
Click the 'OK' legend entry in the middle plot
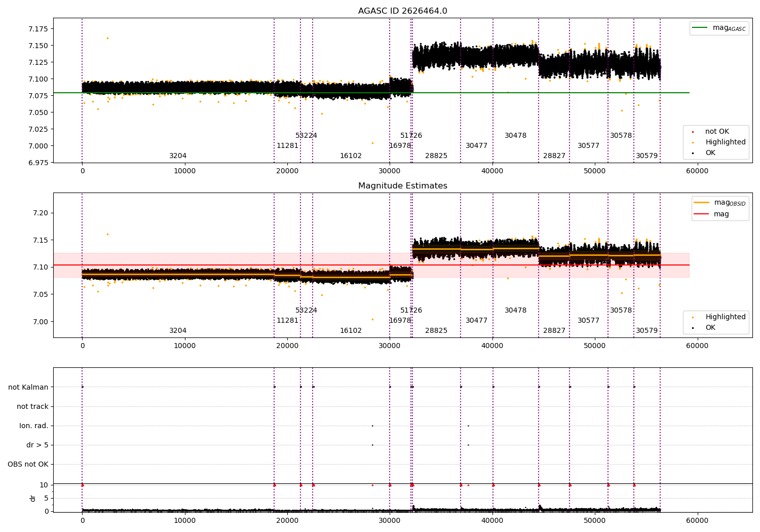coord(703,328)
